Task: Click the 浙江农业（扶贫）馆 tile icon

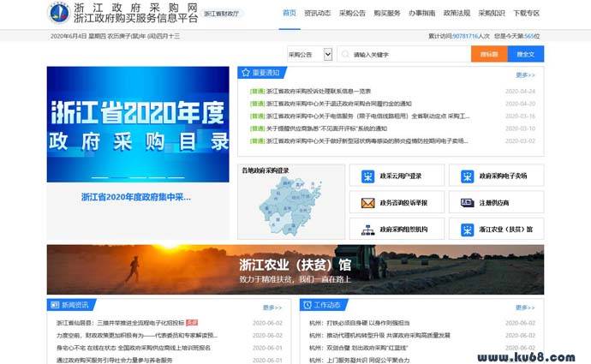Action: pyautogui.click(x=467, y=230)
